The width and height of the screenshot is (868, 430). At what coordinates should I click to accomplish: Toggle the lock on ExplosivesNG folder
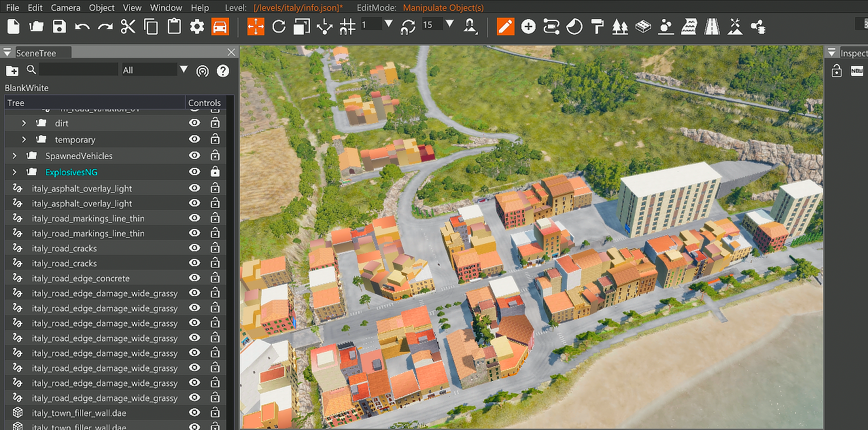pyautogui.click(x=215, y=172)
